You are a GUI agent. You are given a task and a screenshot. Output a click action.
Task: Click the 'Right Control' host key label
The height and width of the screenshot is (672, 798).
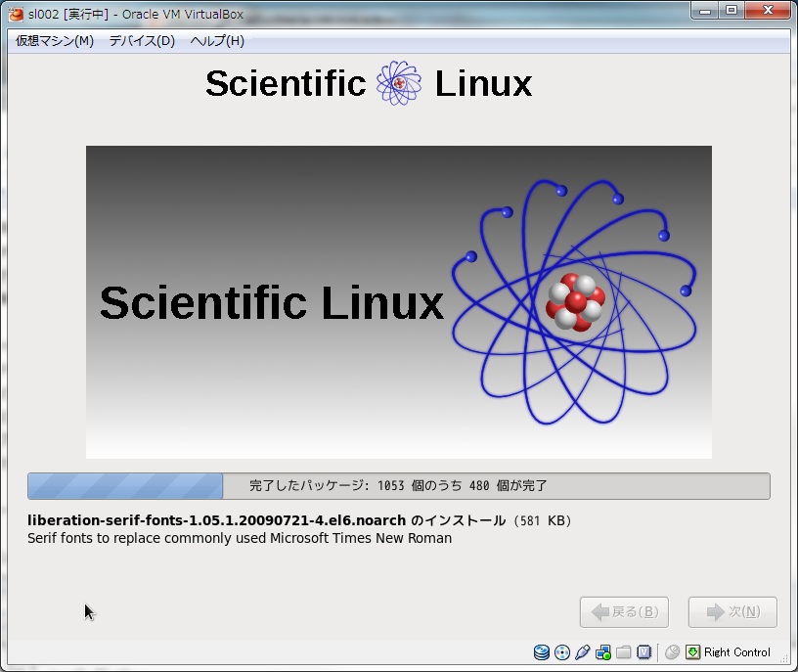pyautogui.click(x=737, y=652)
